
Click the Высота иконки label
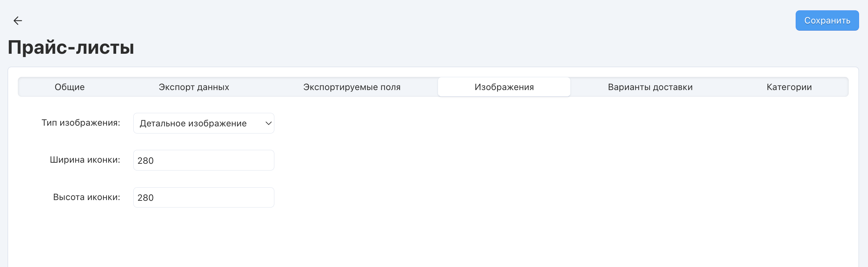pyautogui.click(x=87, y=197)
